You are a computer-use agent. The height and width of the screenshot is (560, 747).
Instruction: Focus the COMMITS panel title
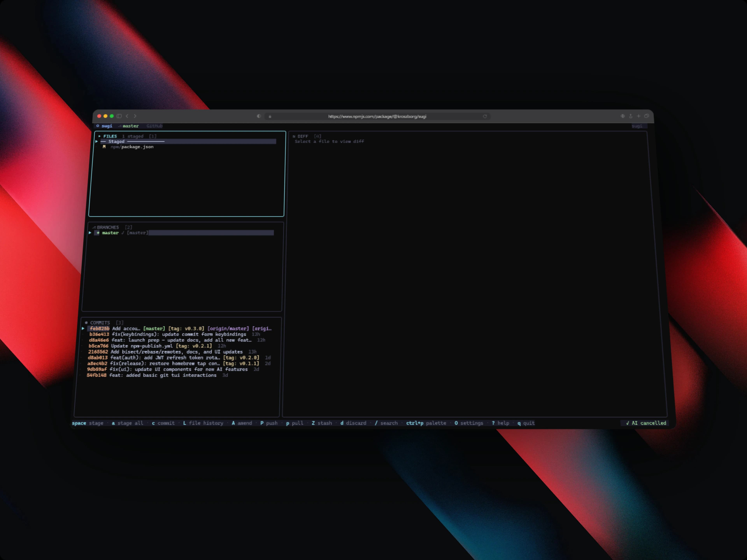coord(100,323)
